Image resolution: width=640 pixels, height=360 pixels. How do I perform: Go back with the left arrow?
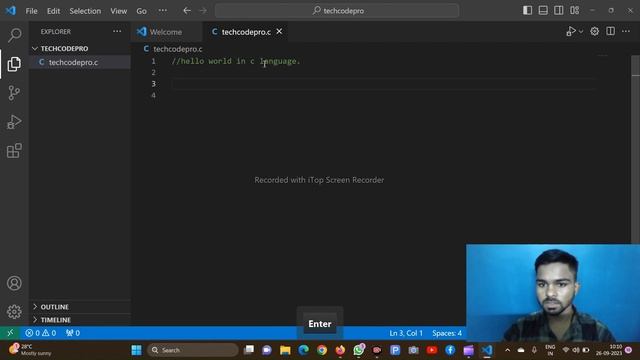point(187,11)
